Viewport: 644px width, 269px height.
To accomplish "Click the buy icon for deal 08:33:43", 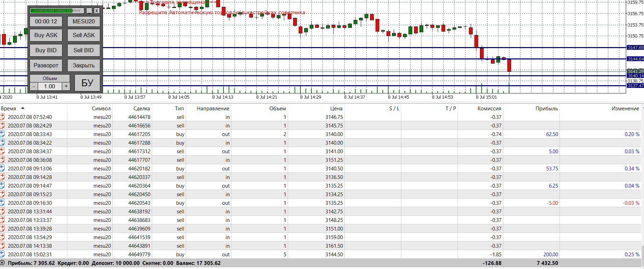I will 2,134.
